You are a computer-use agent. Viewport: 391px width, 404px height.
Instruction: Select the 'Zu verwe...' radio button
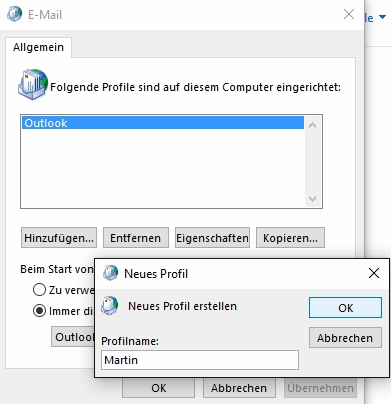tap(39, 290)
